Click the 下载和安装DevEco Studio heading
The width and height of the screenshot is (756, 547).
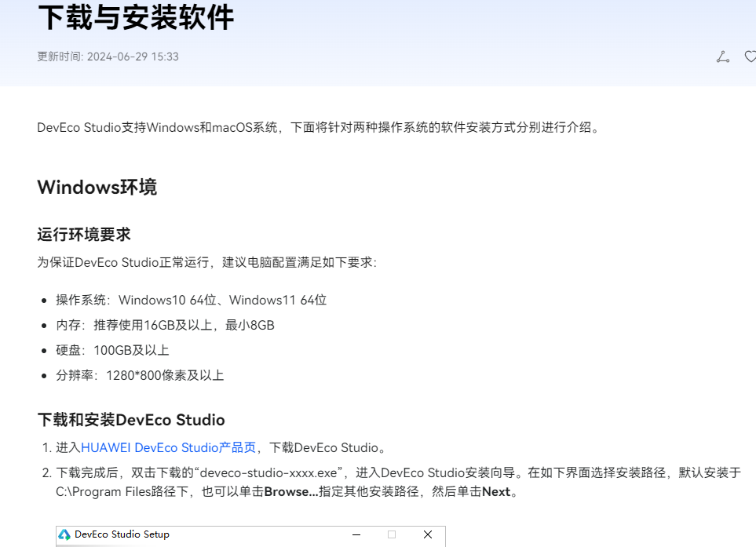point(131,420)
